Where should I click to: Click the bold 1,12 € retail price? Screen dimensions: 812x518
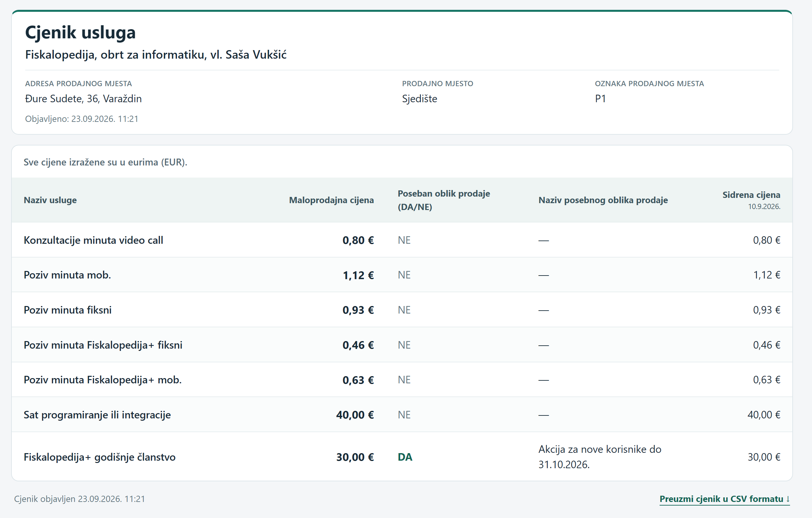click(x=358, y=275)
